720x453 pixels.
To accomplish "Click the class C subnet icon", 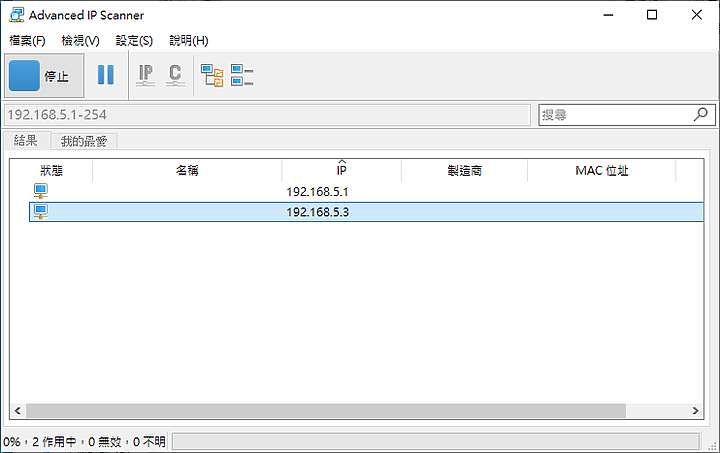I will pyautogui.click(x=175, y=75).
